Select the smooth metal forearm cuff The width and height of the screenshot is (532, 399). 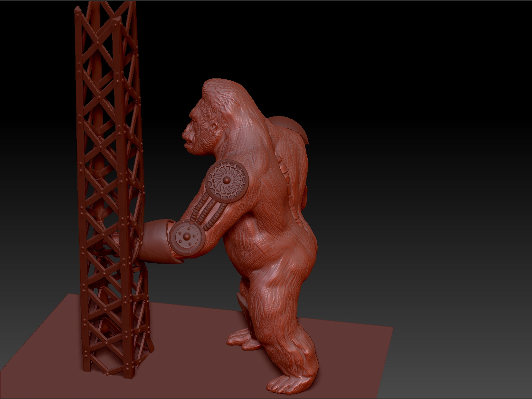click(x=153, y=241)
